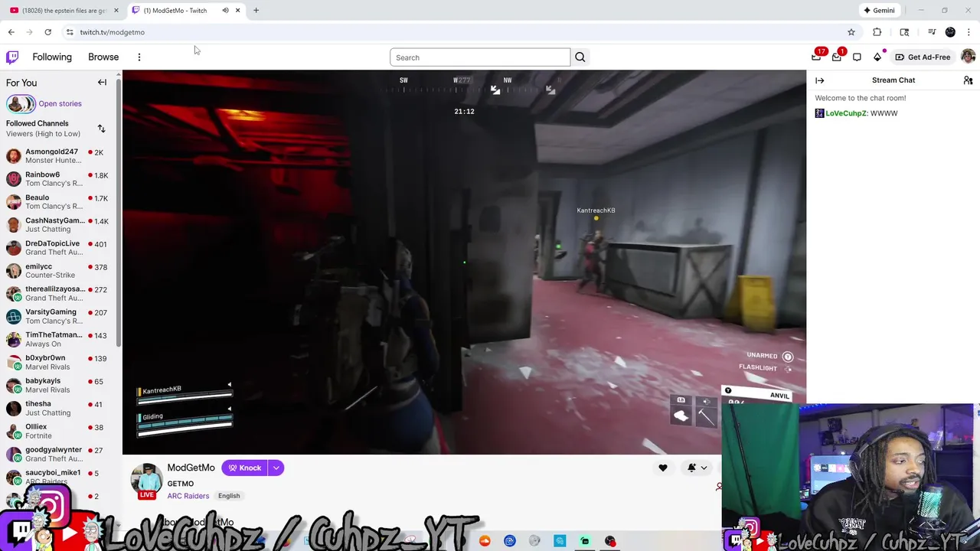The image size is (980, 551).
Task: Open the Bits diamond icon
Action: pyautogui.click(x=877, y=57)
